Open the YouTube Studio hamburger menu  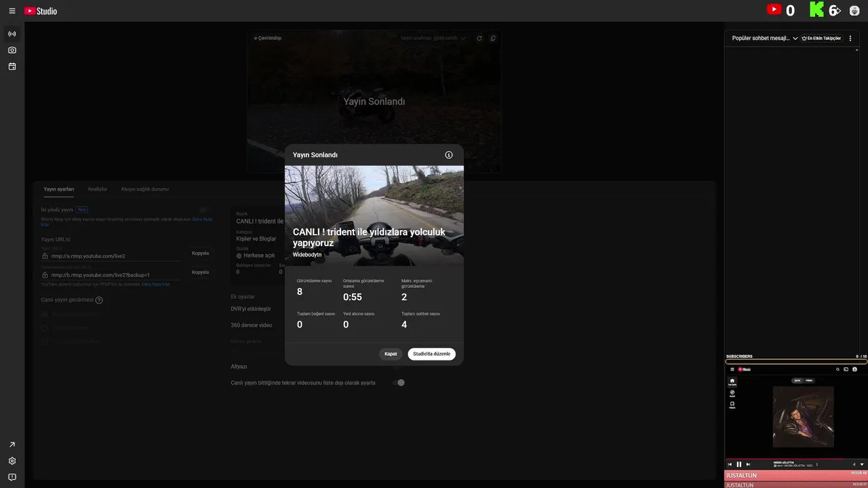click(x=12, y=11)
